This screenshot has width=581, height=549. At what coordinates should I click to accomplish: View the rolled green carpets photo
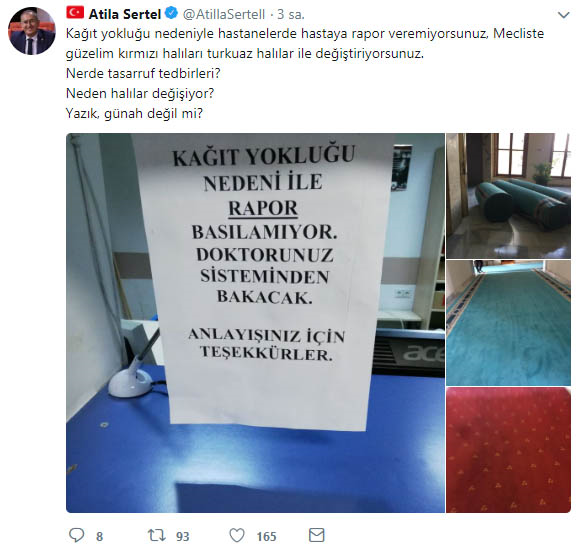point(508,196)
